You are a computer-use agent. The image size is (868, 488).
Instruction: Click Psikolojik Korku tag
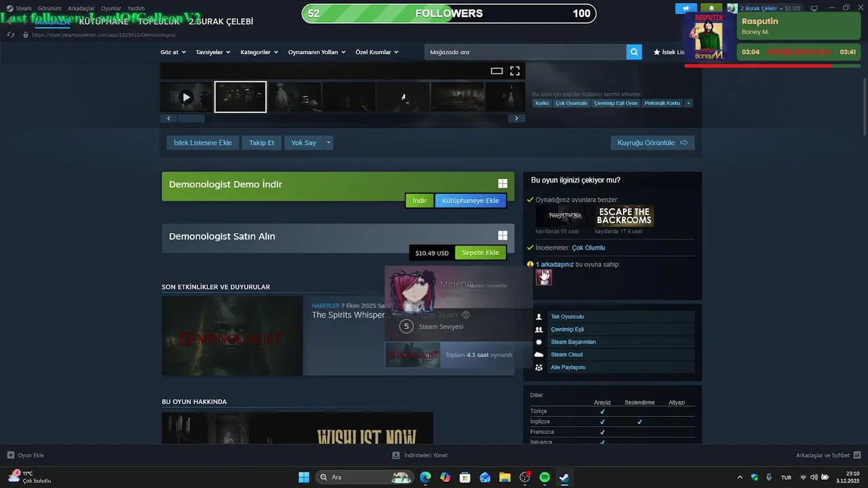point(662,103)
